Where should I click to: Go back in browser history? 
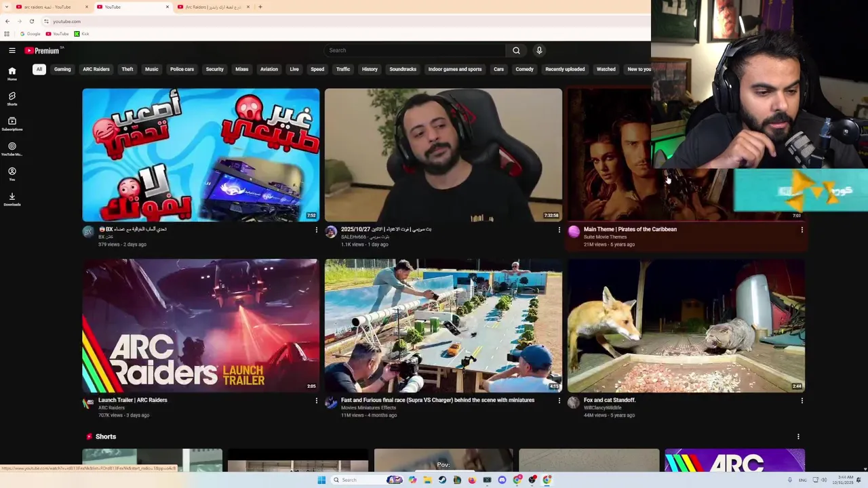coord(7,21)
